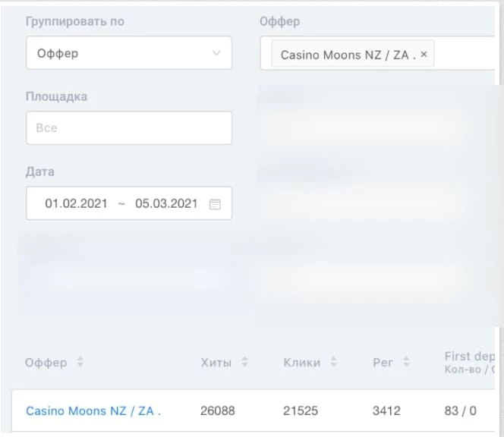
Task: Click the Хиты column header label
Action: tap(216, 363)
